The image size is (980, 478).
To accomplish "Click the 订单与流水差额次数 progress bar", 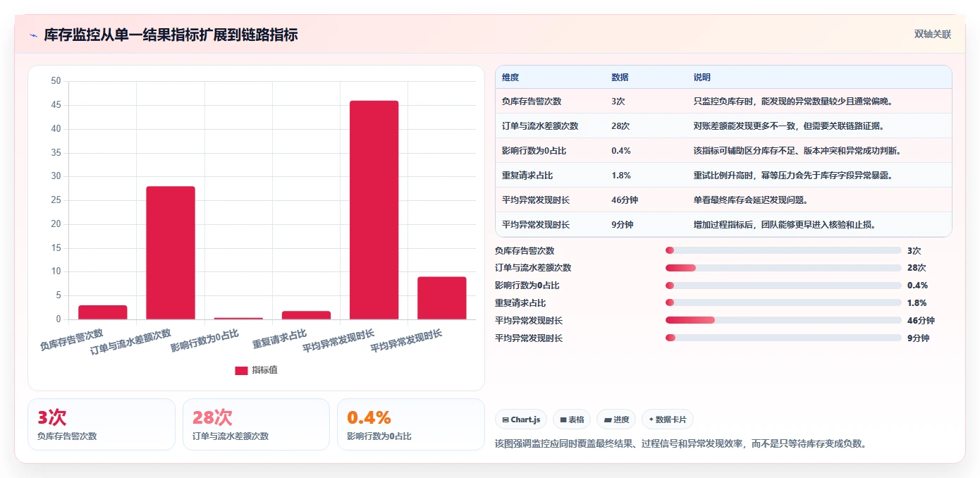I will [x=783, y=268].
